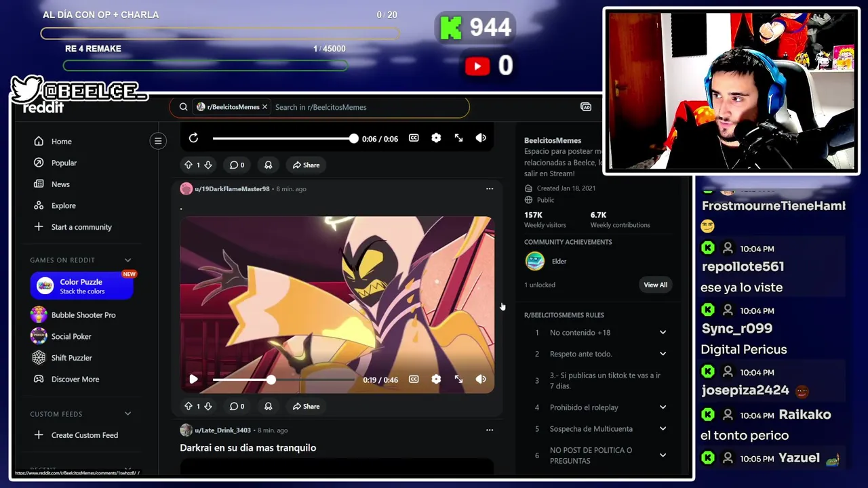Image resolution: width=868 pixels, height=488 pixels.
Task: Click the Elder achievement badge
Action: (535, 261)
